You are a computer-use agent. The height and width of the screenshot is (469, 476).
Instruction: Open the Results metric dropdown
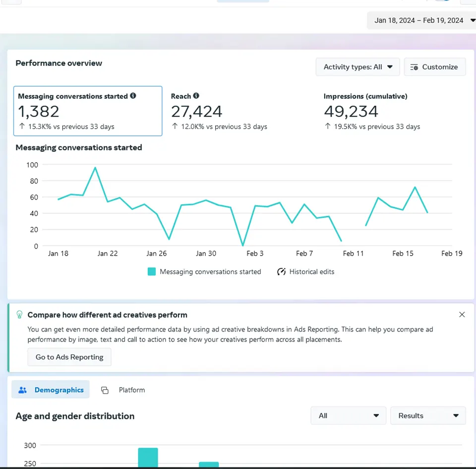click(x=428, y=416)
